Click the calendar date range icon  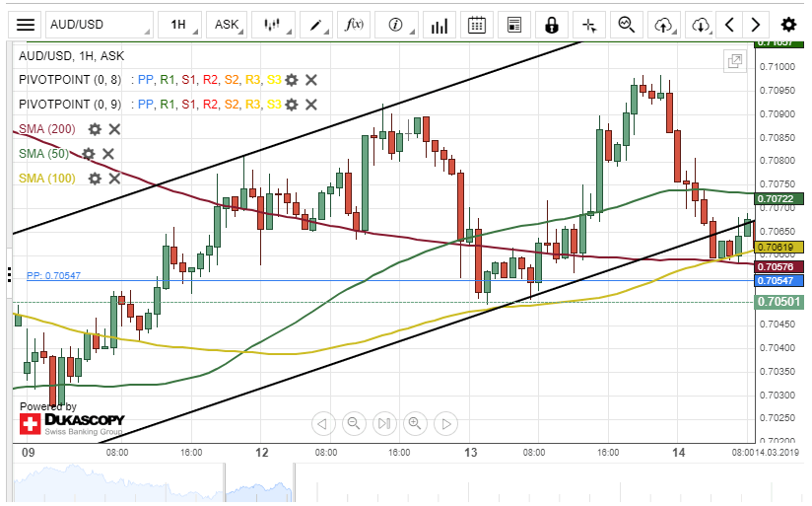click(477, 25)
